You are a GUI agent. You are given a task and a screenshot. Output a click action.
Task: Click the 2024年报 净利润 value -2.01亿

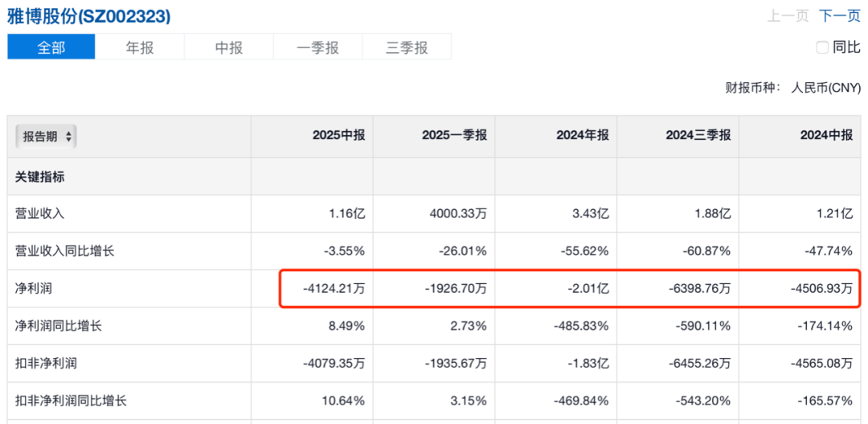tap(588, 288)
